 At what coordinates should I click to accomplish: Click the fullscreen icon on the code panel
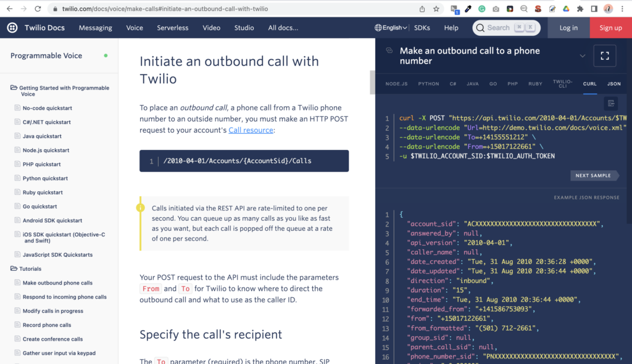point(605,56)
